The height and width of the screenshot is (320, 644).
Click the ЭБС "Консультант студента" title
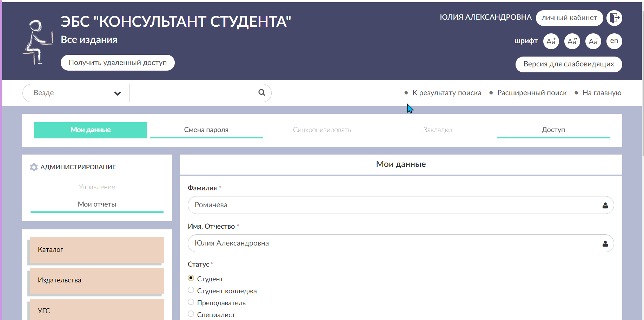pyautogui.click(x=176, y=22)
